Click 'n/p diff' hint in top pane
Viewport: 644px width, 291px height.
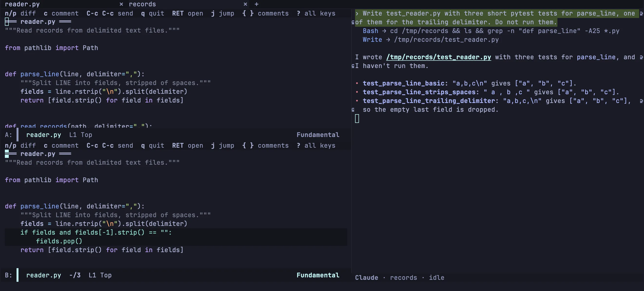(20, 13)
